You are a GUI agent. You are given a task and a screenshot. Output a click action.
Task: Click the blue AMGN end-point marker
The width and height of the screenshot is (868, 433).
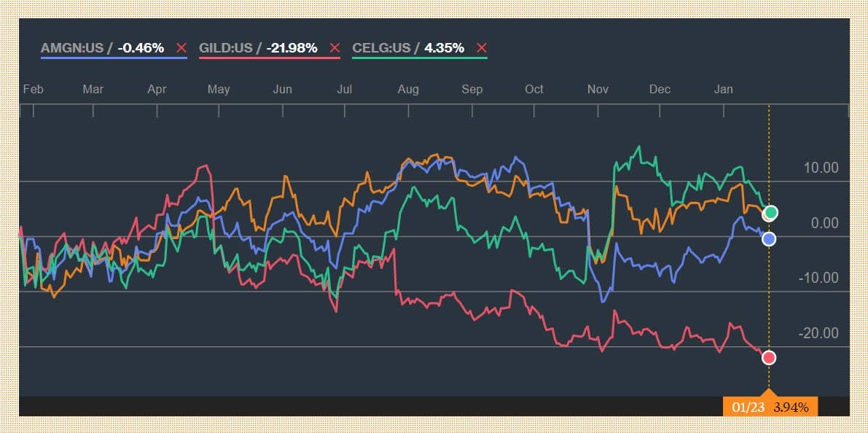point(769,239)
